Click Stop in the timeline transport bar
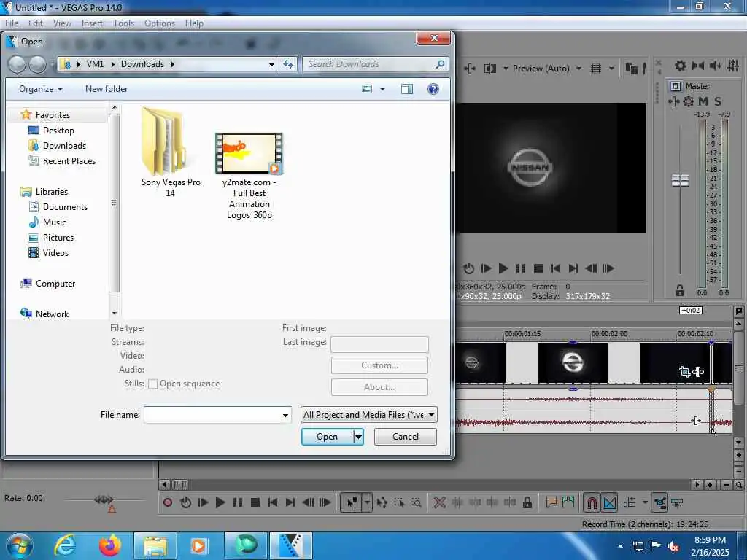This screenshot has width=747, height=560. (255, 502)
